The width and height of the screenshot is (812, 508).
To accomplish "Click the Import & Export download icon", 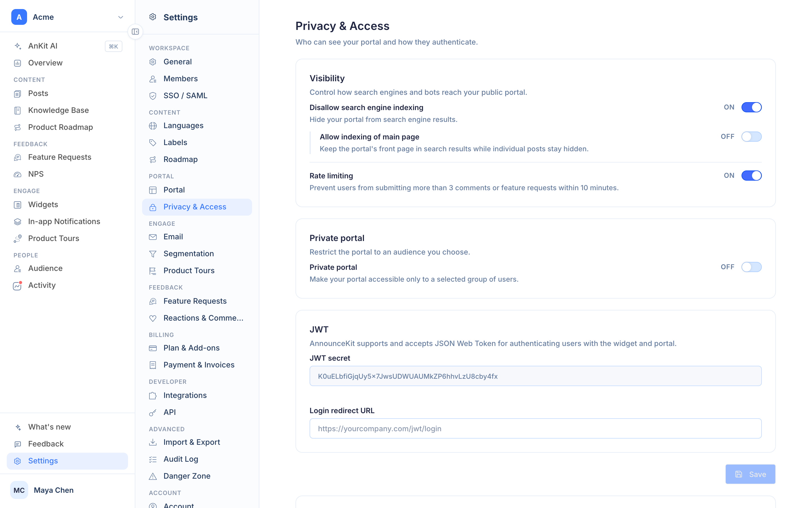I will pyautogui.click(x=153, y=443).
